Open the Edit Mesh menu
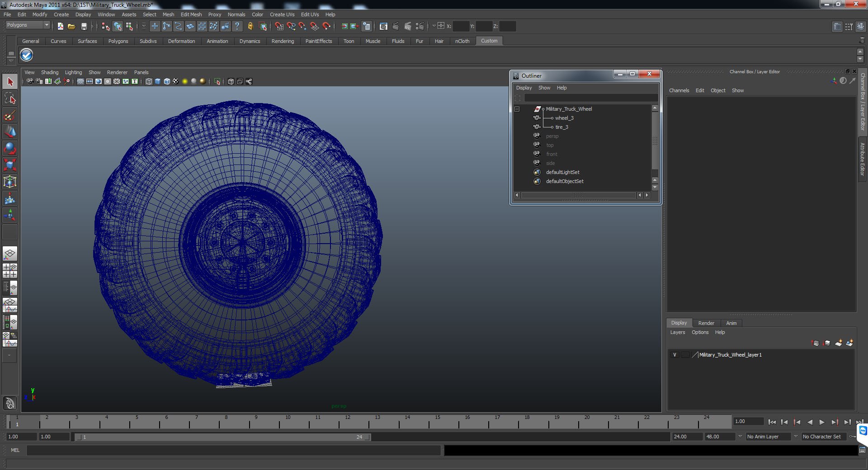The height and width of the screenshot is (470, 868). tap(191, 14)
